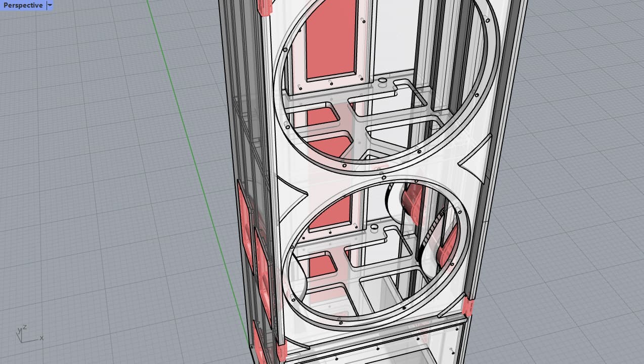Open the Perspective viewport title menu

coord(21,6)
